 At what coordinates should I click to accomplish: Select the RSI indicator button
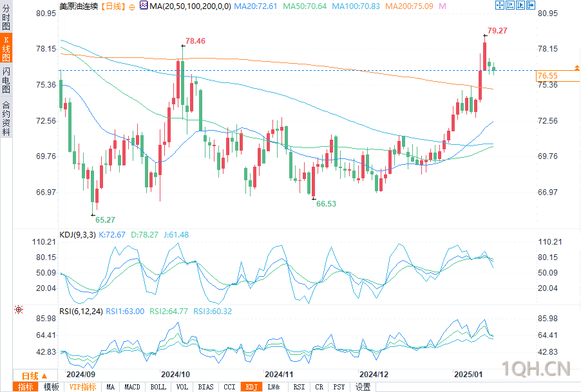pos(299,387)
